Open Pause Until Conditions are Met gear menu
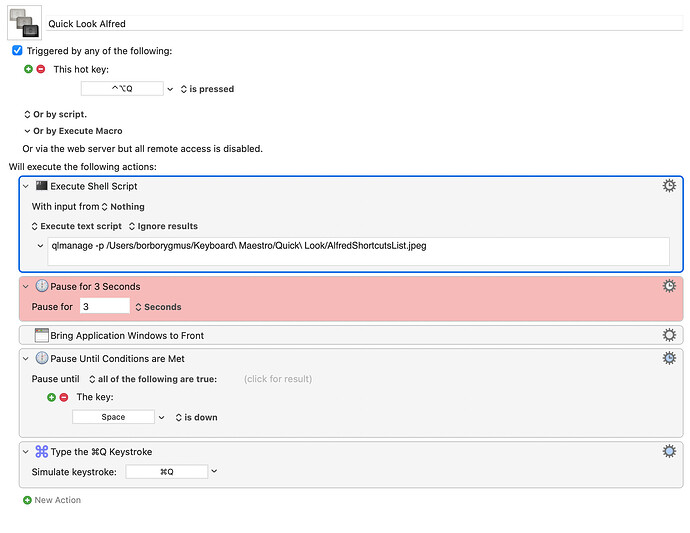690x533 pixels. [669, 358]
